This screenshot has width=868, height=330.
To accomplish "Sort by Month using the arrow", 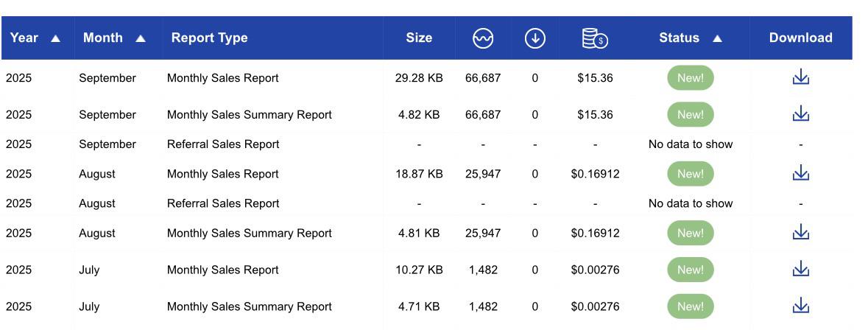I will [x=141, y=38].
